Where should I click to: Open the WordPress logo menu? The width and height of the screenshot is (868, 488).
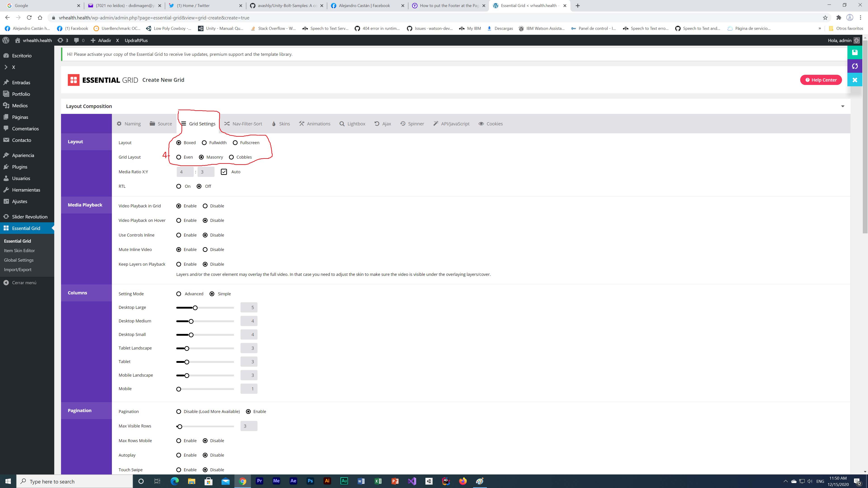click(x=6, y=40)
